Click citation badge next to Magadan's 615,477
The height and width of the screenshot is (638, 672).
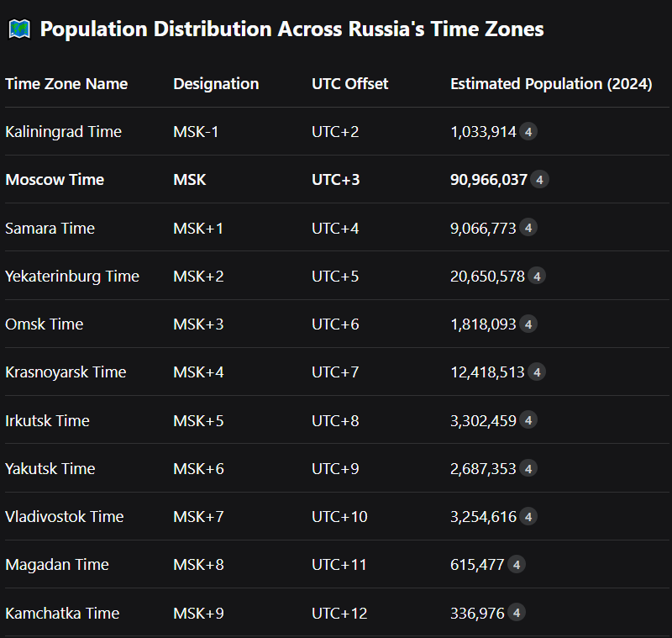pyautogui.click(x=517, y=565)
